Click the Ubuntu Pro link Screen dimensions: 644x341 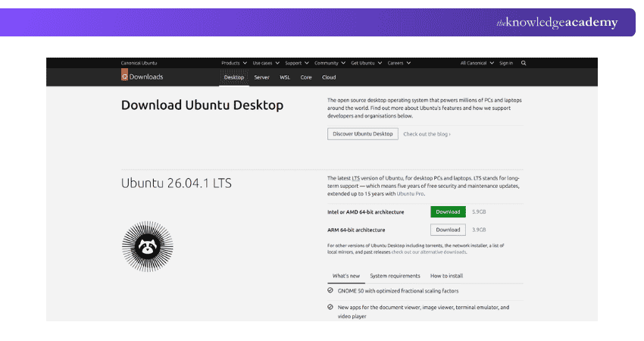coord(410,194)
